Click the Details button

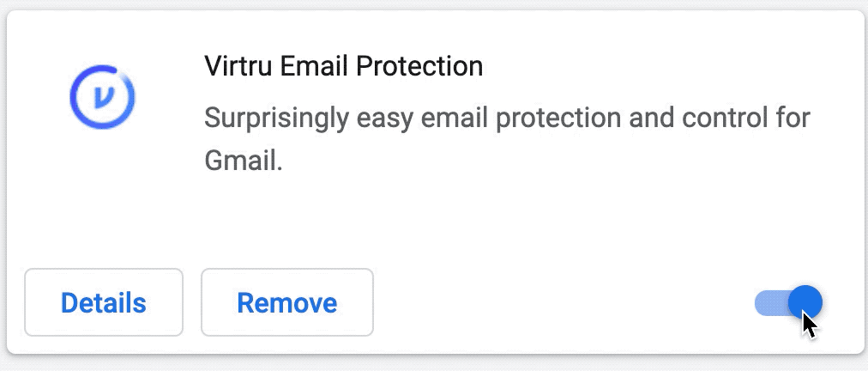tap(104, 302)
